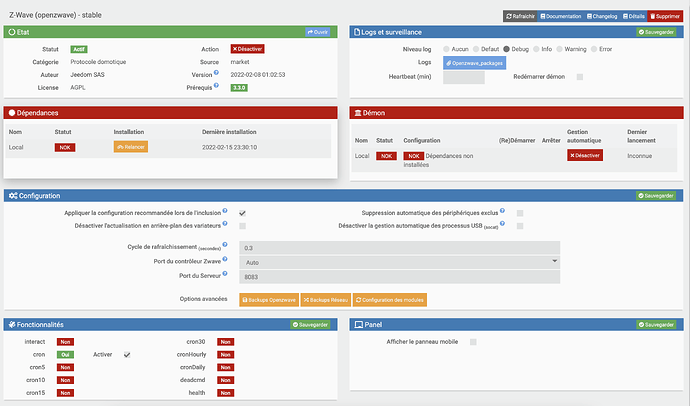Image resolution: width=690 pixels, height=406 pixels.
Task: Click the Version help question-mark icon
Action: 216,73
